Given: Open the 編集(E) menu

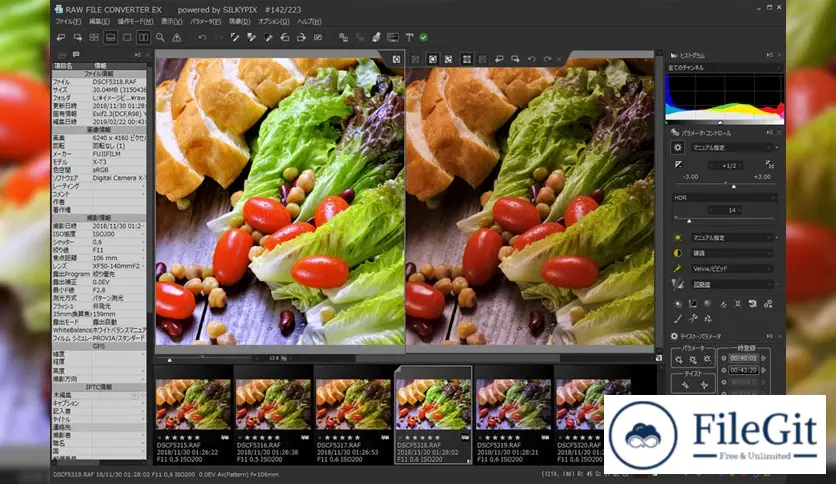Looking at the screenshot, I should pos(99,21).
